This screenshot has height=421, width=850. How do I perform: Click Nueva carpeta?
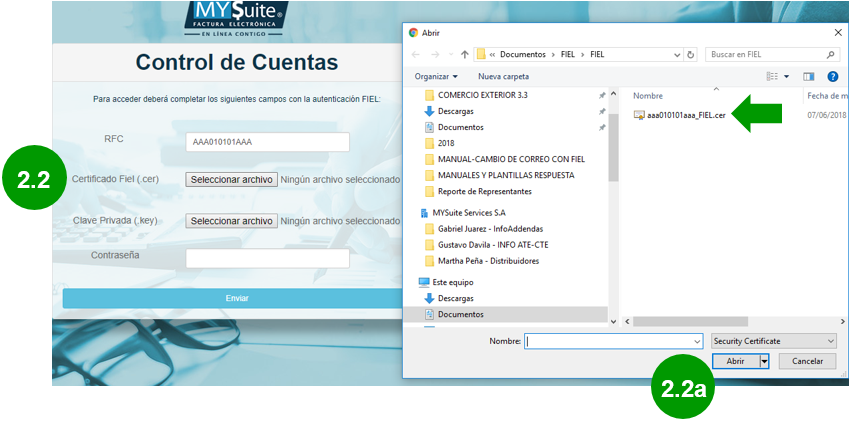(503, 76)
